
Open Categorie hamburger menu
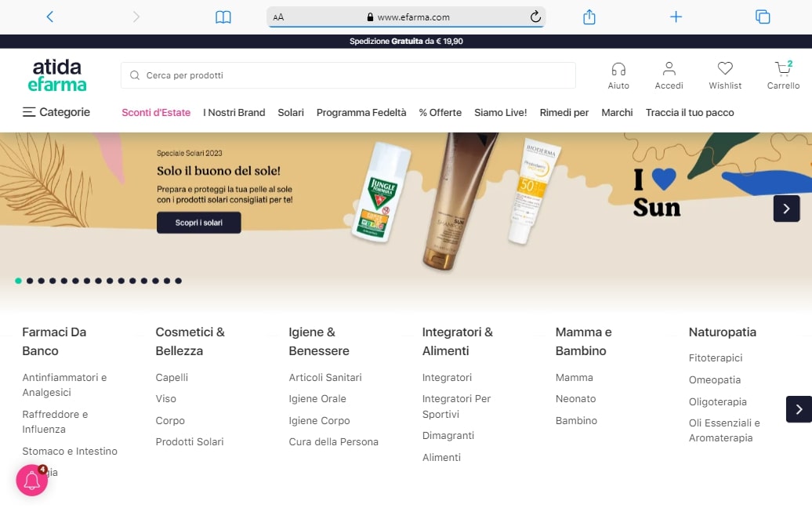[x=56, y=112]
